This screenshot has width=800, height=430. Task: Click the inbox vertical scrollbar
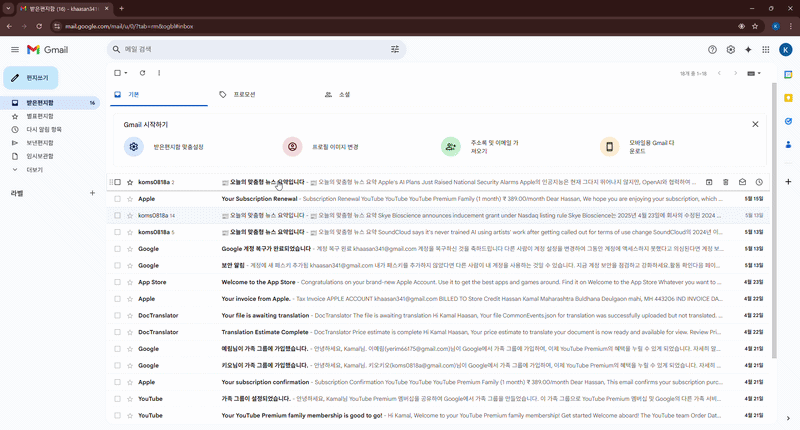point(774,219)
